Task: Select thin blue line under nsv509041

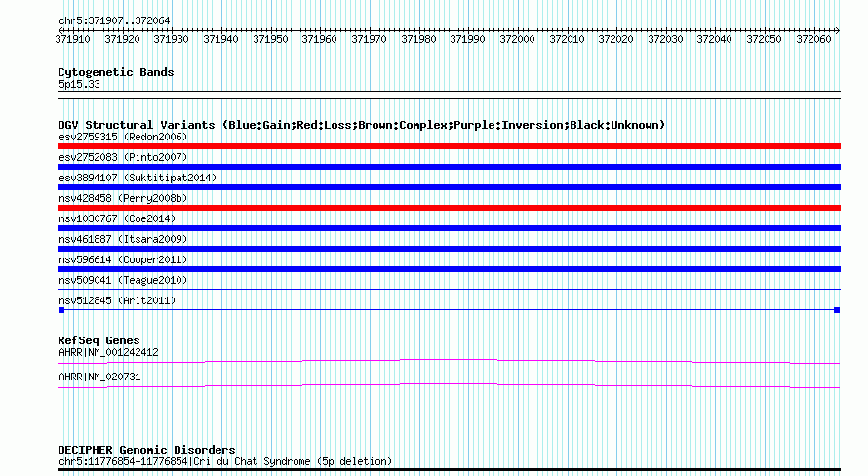Action: [449, 289]
